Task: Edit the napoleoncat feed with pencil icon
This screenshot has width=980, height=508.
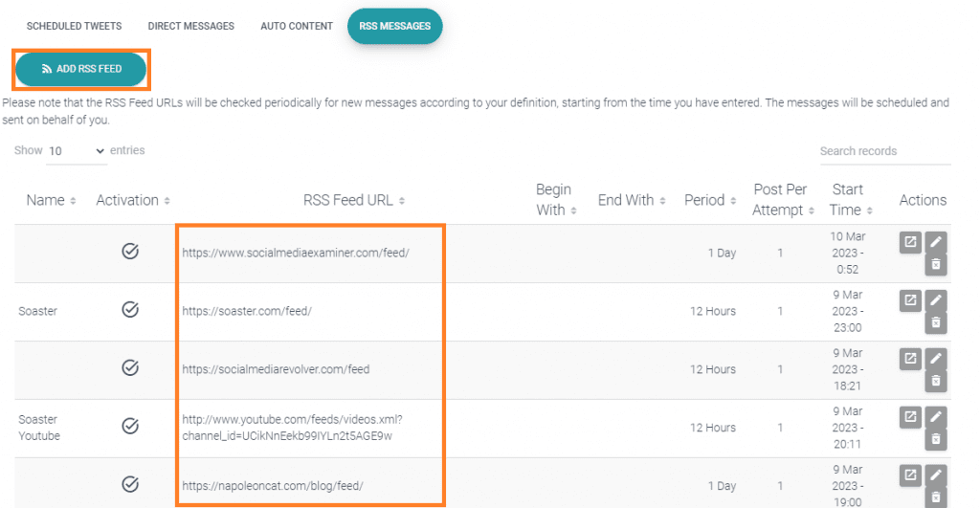Action: (936, 475)
